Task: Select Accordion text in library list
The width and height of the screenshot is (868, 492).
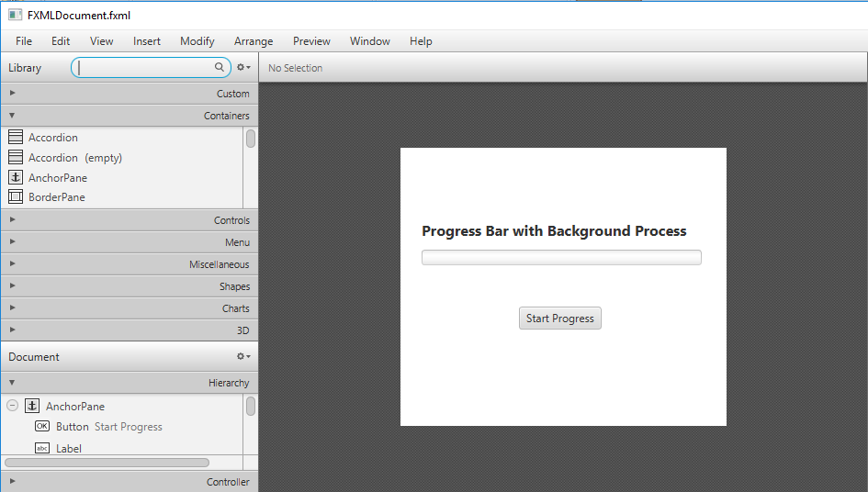Action: [53, 138]
